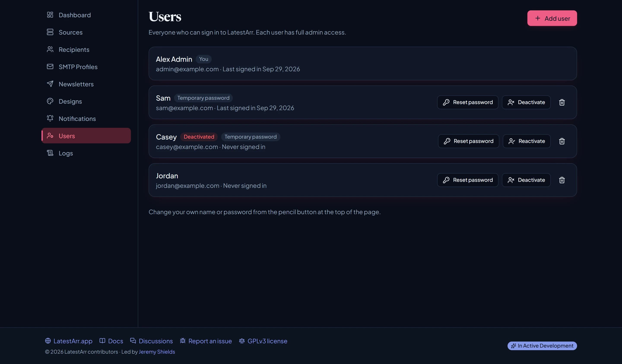Click the Newsletters paper plane icon
This screenshot has height=364, width=622.
[50, 84]
